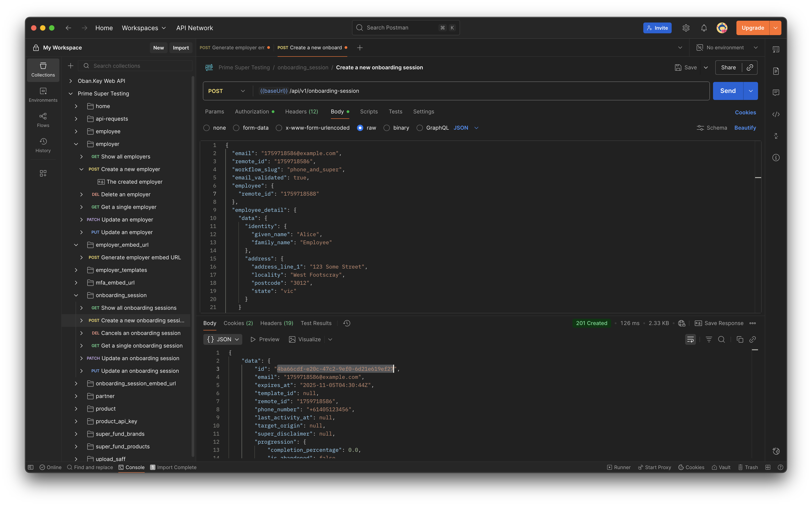
Task: Open the History sidebar panel
Action: [43, 145]
